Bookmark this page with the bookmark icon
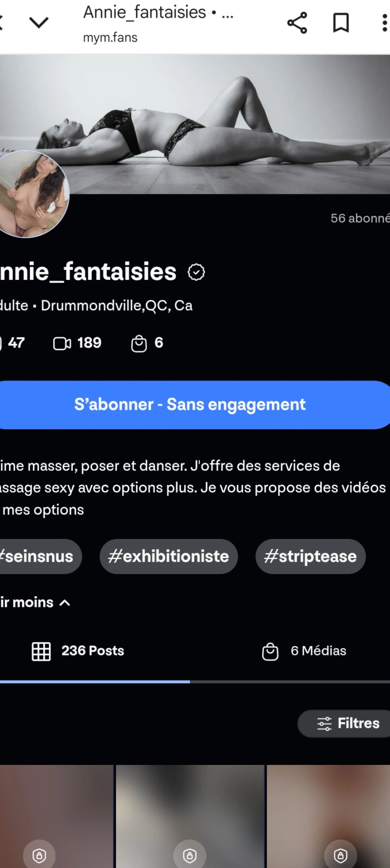390x868 pixels. 341,23
